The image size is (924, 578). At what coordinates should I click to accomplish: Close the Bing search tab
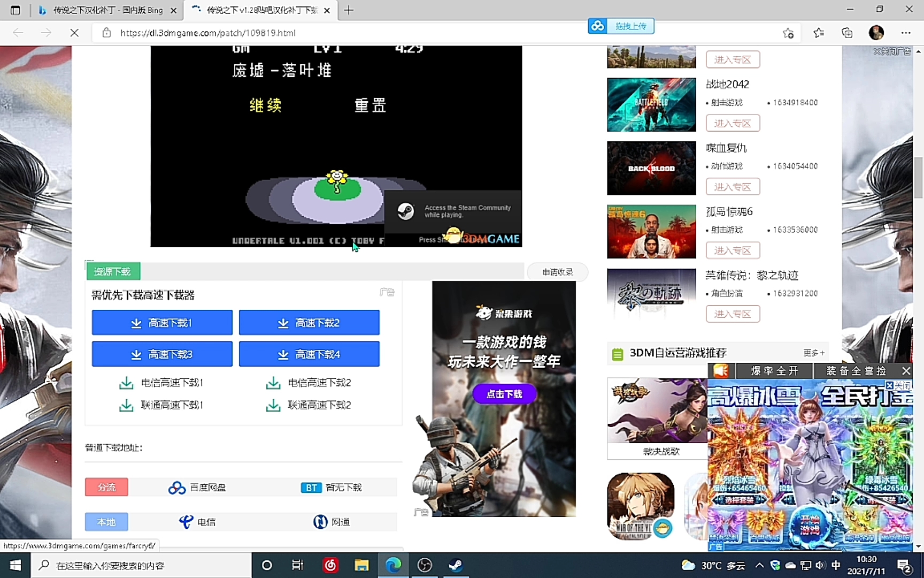tap(173, 10)
